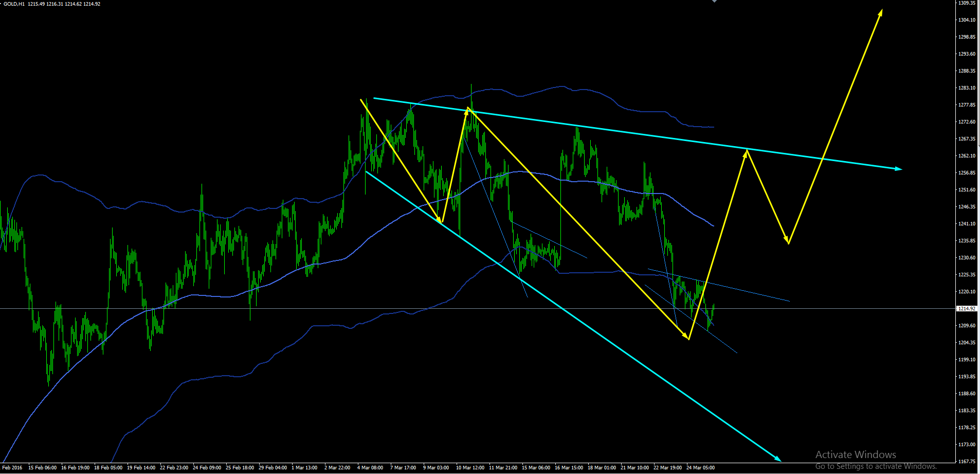Click the 1220.10 price axis label

click(967, 292)
